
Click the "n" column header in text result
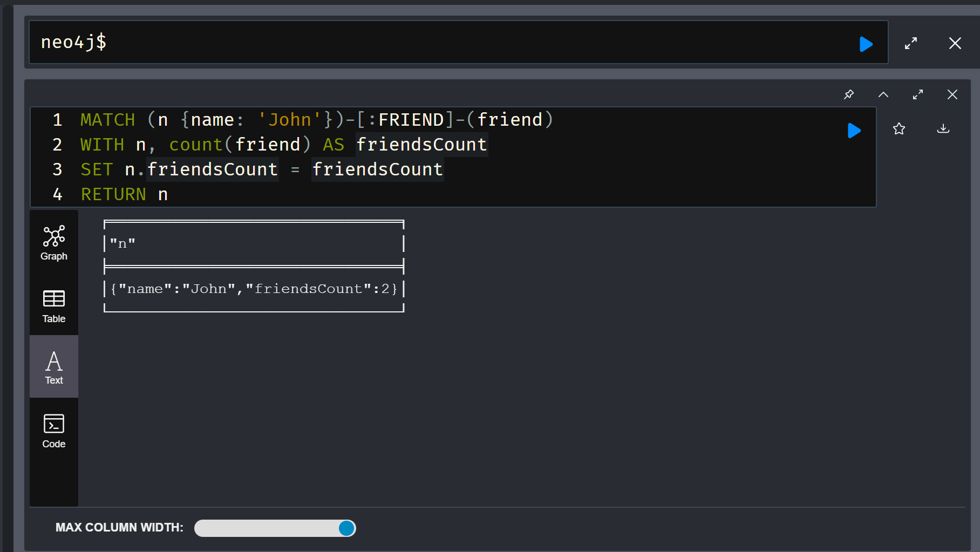(122, 243)
